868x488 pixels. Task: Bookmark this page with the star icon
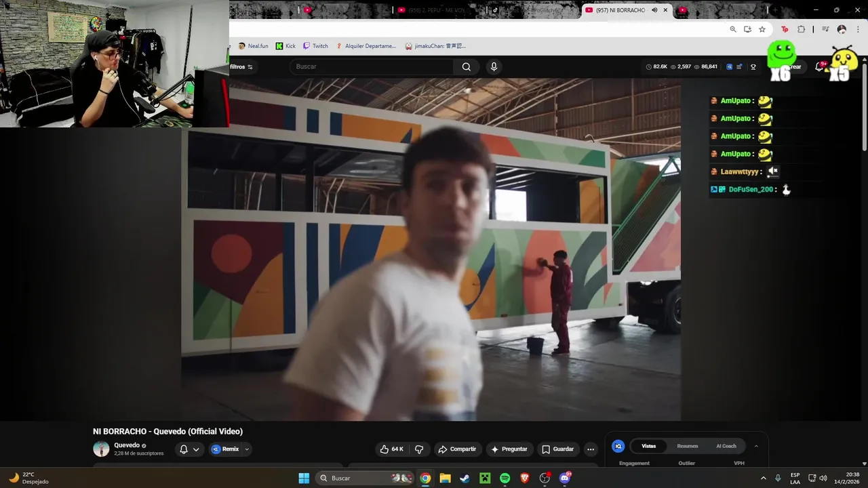762,29
